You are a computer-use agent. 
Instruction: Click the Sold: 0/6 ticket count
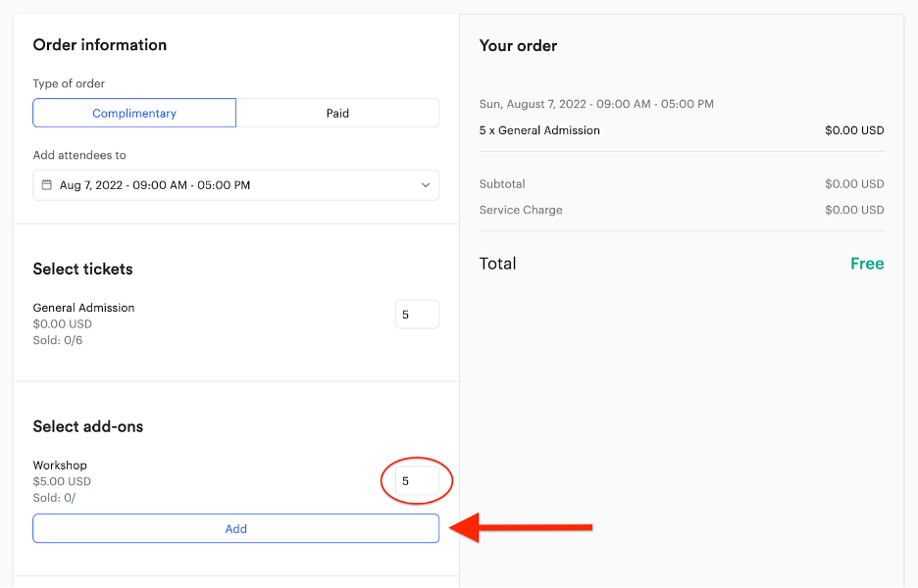click(x=57, y=340)
